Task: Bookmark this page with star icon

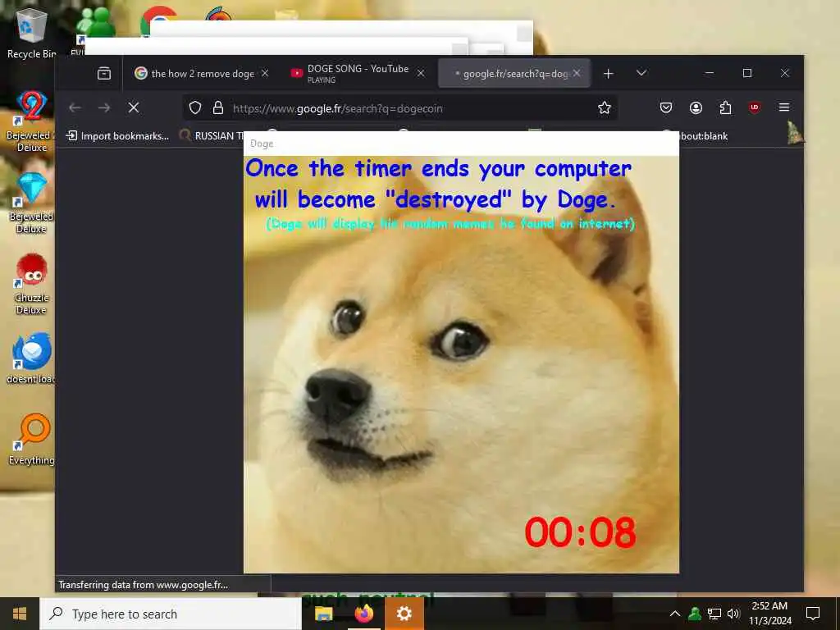Action: tap(605, 107)
